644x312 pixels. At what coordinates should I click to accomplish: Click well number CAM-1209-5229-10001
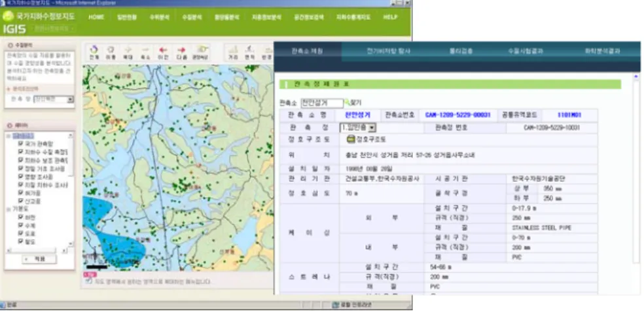[552, 128]
